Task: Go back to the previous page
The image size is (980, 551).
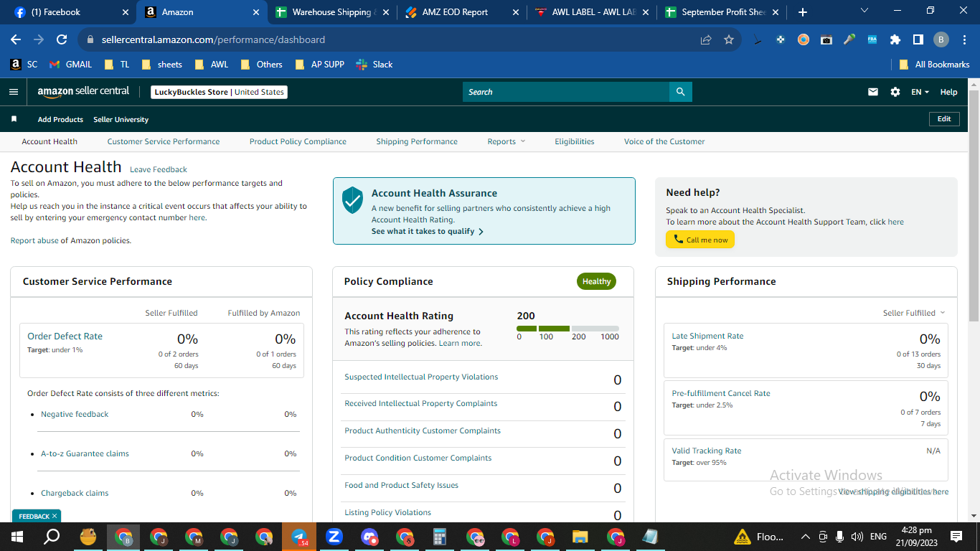Action: [16, 39]
